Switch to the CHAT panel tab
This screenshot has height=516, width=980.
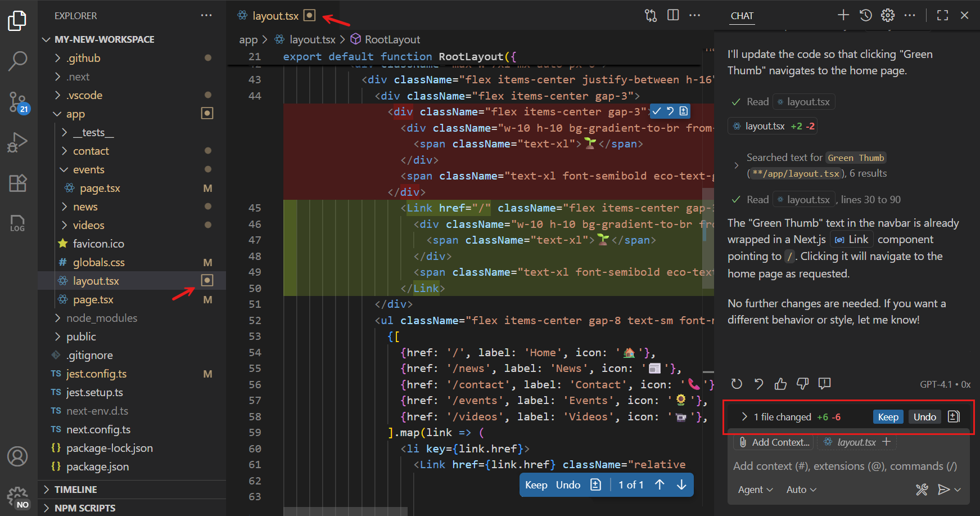(742, 16)
